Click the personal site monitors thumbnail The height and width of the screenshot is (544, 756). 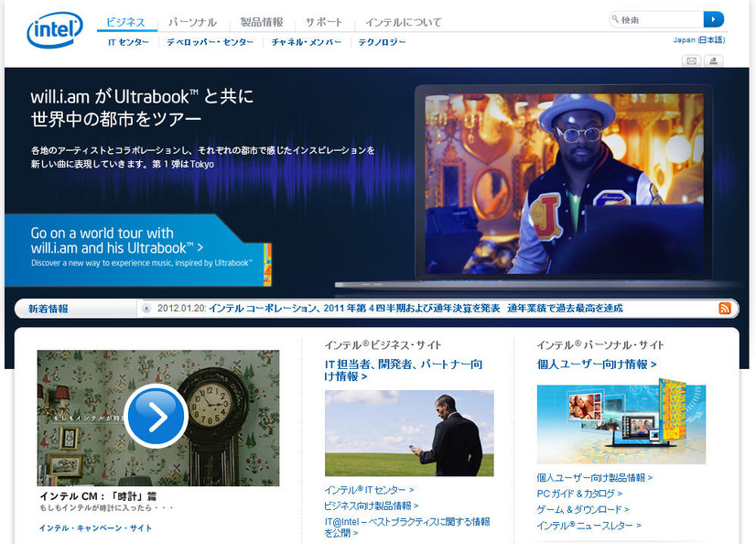(x=621, y=422)
